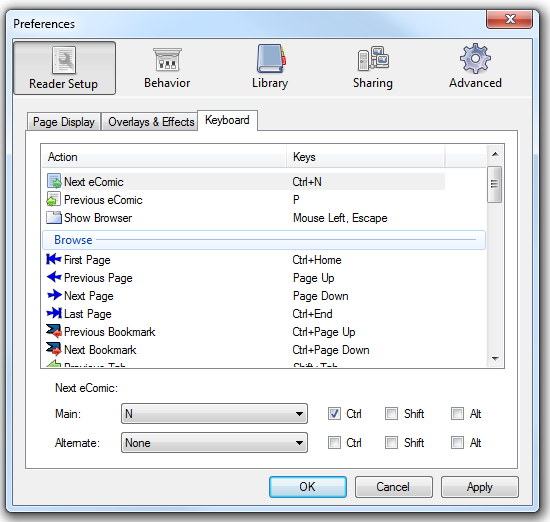Viewport: 550px width, 522px height.
Task: Click the First Page arrow icon
Action: click(54, 259)
